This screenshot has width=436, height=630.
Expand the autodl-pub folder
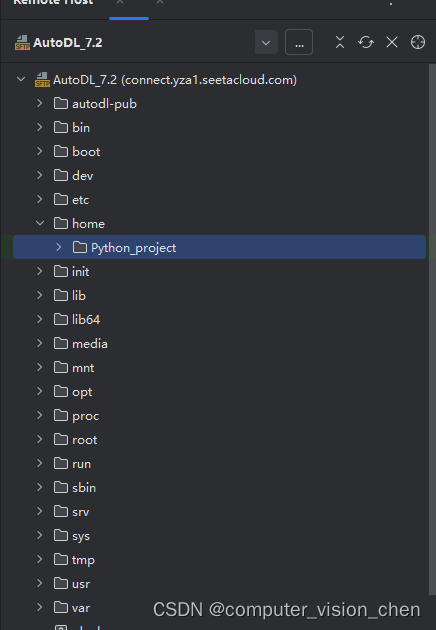point(40,103)
